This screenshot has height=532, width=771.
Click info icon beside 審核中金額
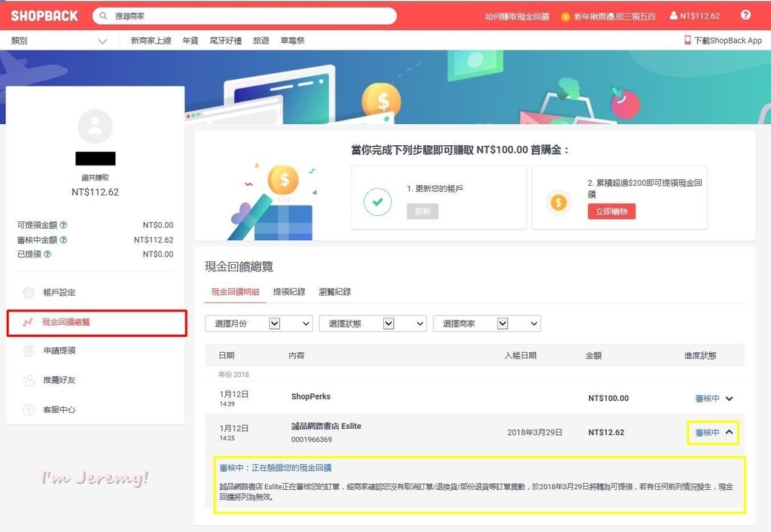(x=63, y=240)
